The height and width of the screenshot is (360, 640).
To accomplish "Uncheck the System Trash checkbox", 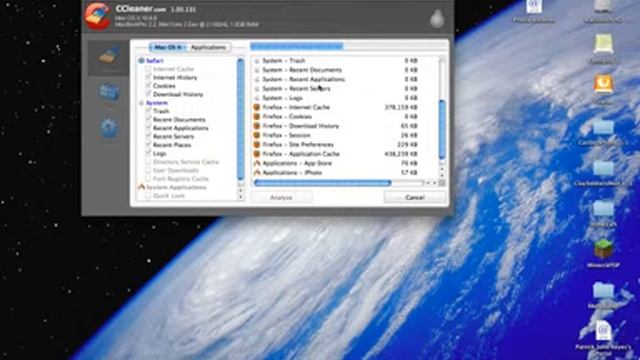I will click(x=149, y=111).
